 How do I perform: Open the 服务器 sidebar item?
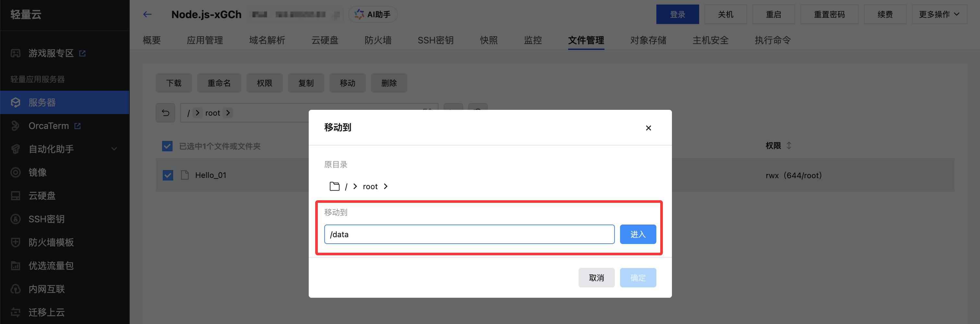(42, 102)
